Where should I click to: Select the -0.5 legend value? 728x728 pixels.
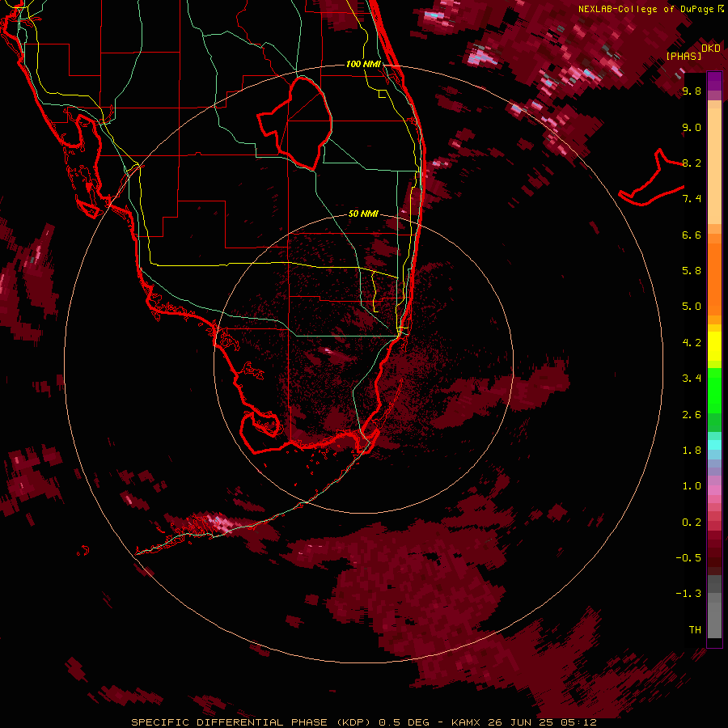coord(688,558)
